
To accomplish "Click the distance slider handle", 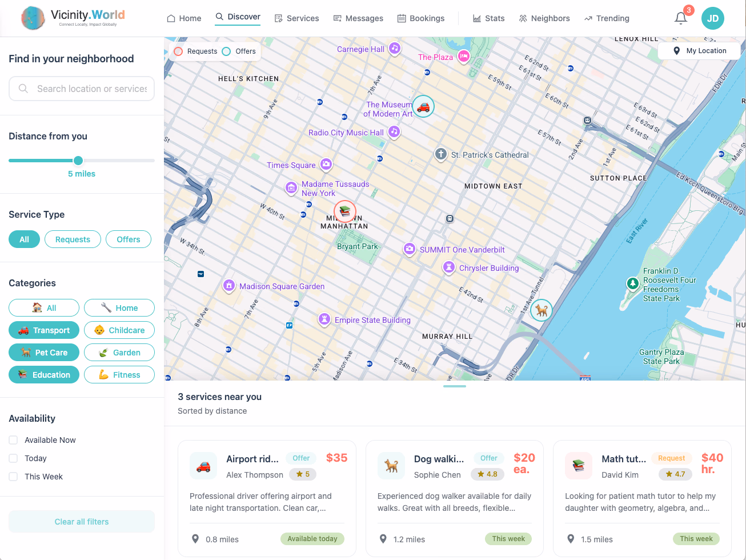I will click(78, 161).
